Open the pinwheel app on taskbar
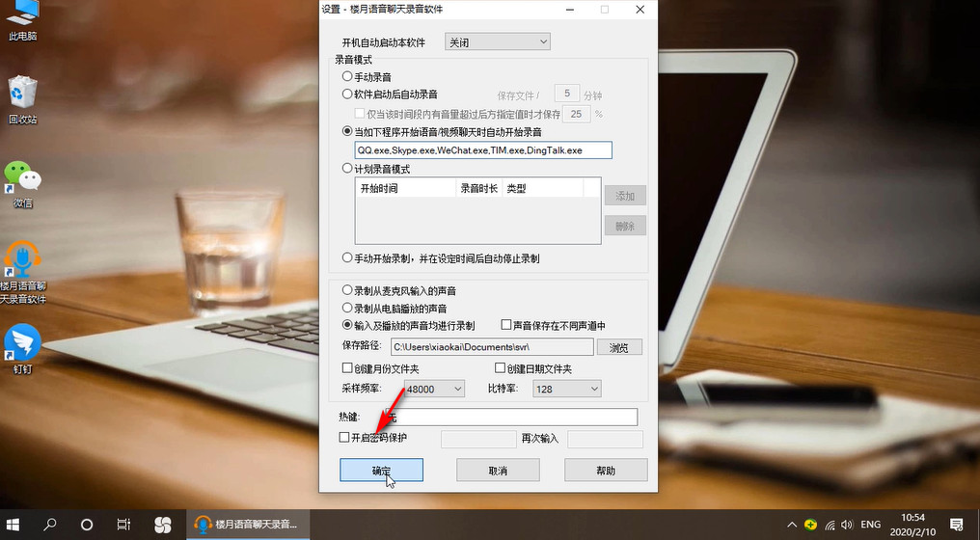 [162, 525]
